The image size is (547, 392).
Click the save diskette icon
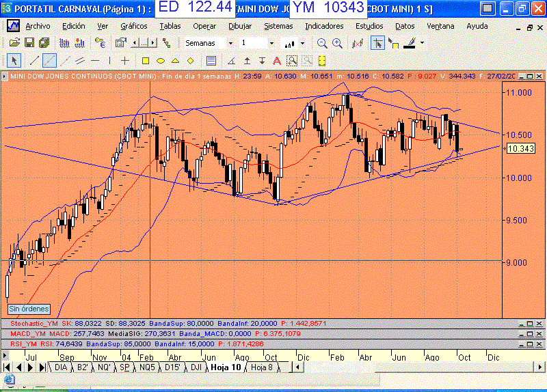coord(27,42)
